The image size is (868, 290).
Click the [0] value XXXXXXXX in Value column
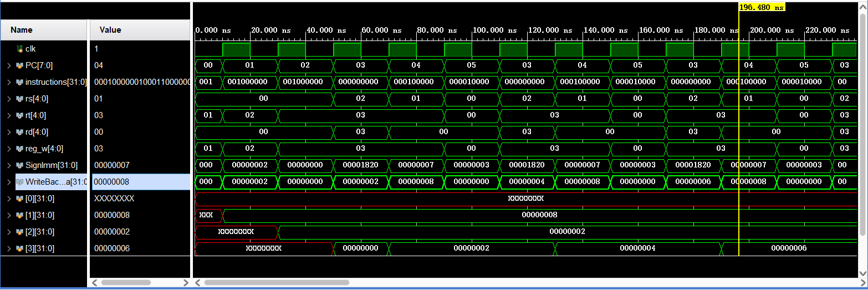114,199
